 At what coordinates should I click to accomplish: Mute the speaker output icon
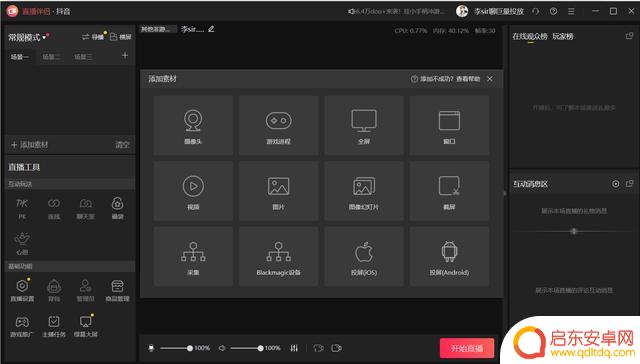coord(222,348)
